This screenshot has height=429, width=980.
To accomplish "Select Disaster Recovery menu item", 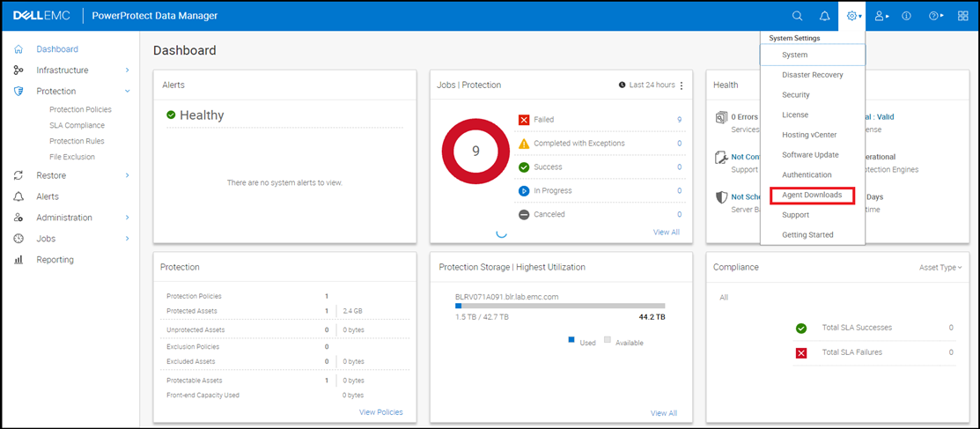I will click(x=813, y=75).
